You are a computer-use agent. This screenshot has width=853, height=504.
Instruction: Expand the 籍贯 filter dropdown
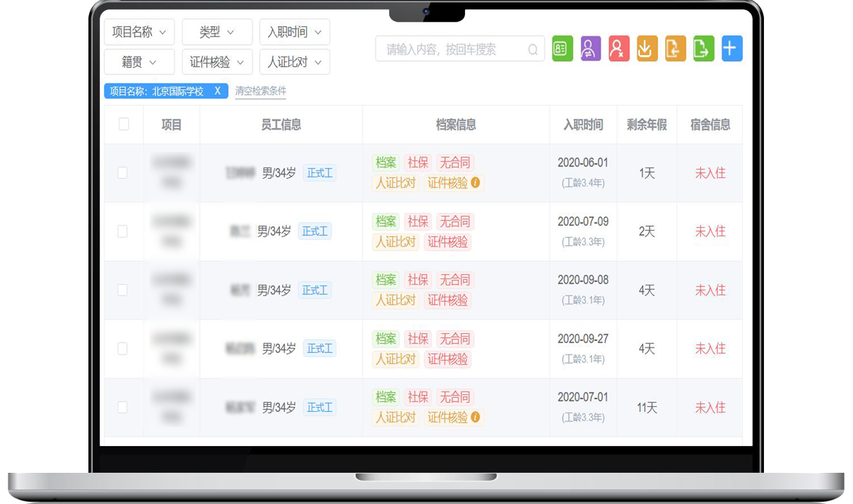[139, 62]
